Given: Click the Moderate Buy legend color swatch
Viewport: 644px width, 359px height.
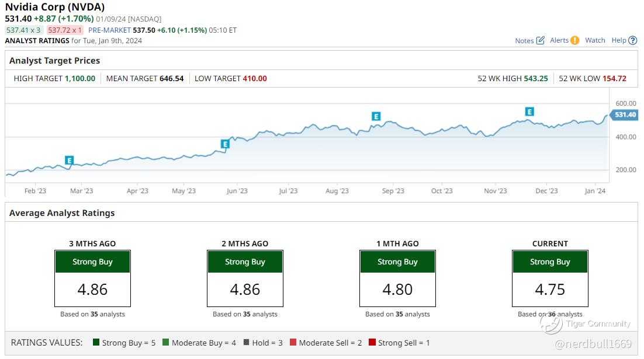Looking at the screenshot, I should coord(165,342).
